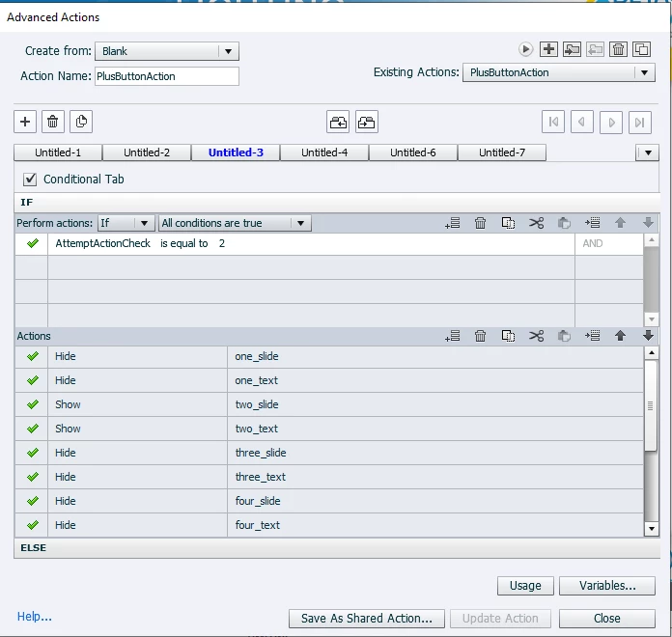Select the AttemptActionCheck condition row
672x637 pixels.
329,244
